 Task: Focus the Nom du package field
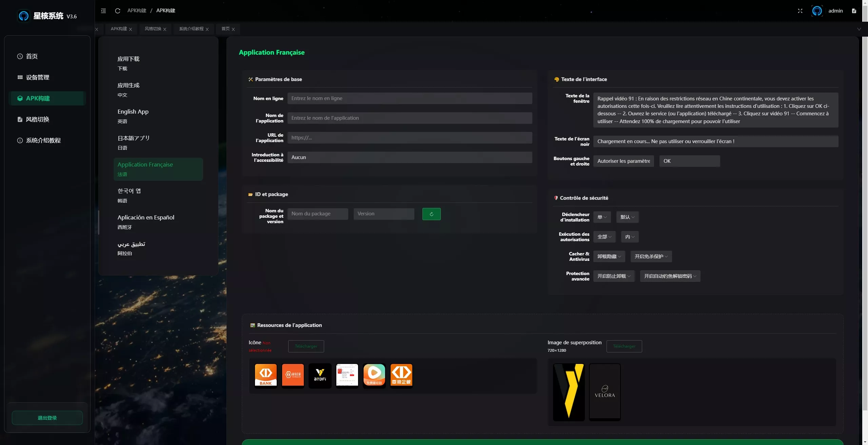318,214
